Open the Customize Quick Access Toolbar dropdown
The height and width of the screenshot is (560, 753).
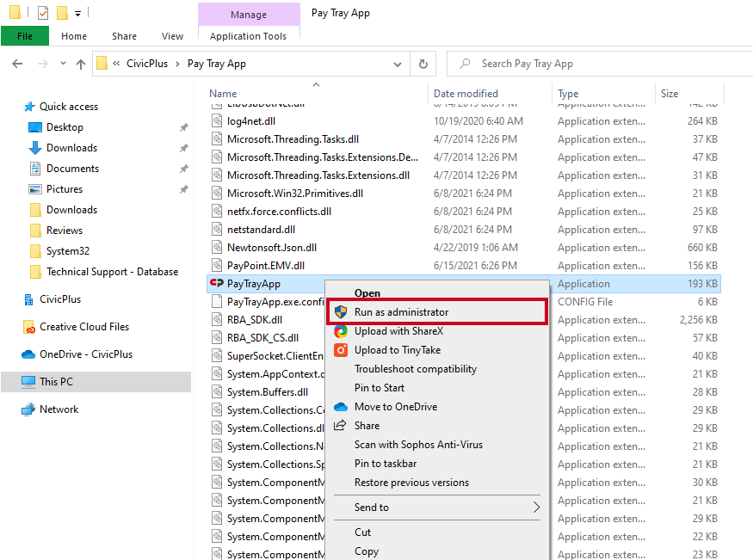77,14
